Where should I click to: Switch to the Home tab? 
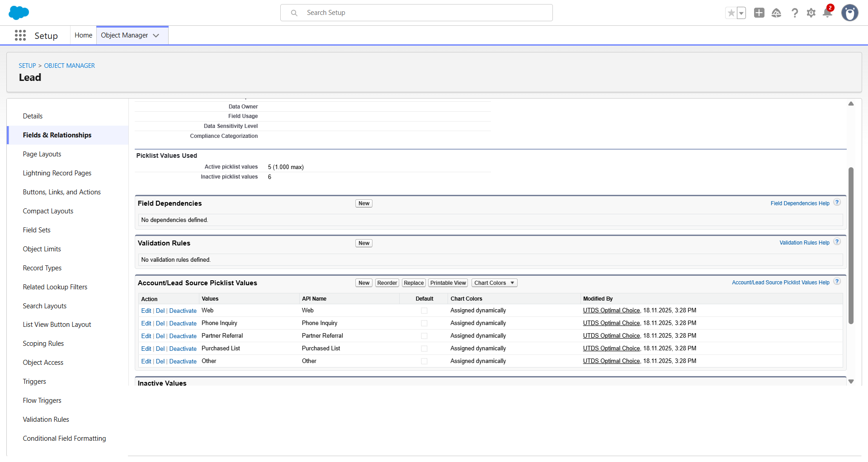83,35
